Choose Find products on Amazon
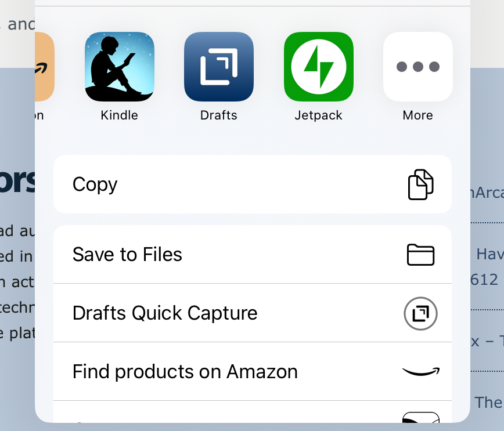This screenshot has width=504, height=431. (x=253, y=372)
